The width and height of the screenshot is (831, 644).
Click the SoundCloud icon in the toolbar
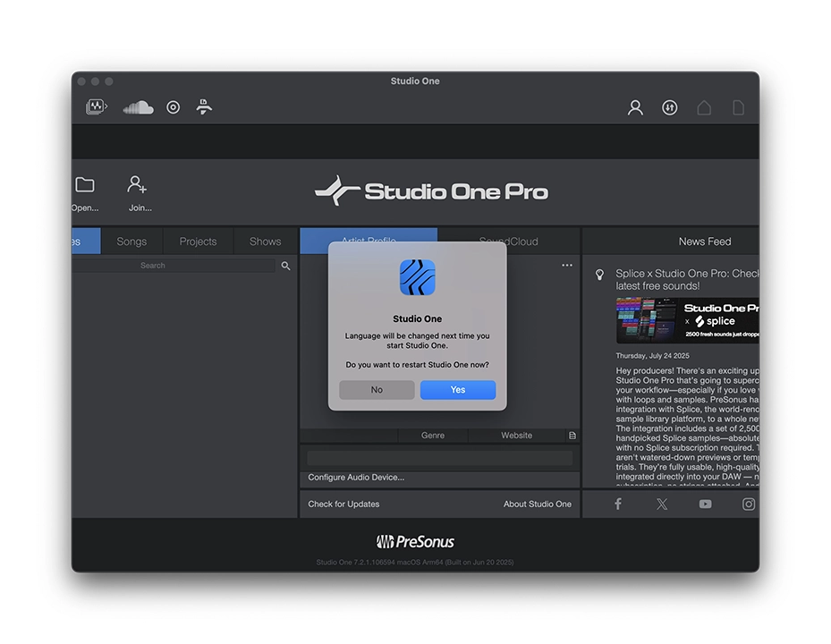point(138,107)
